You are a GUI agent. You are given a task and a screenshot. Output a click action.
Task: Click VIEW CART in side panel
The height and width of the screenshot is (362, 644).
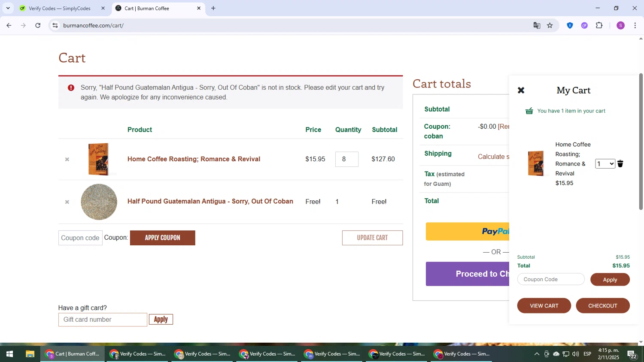point(544,306)
